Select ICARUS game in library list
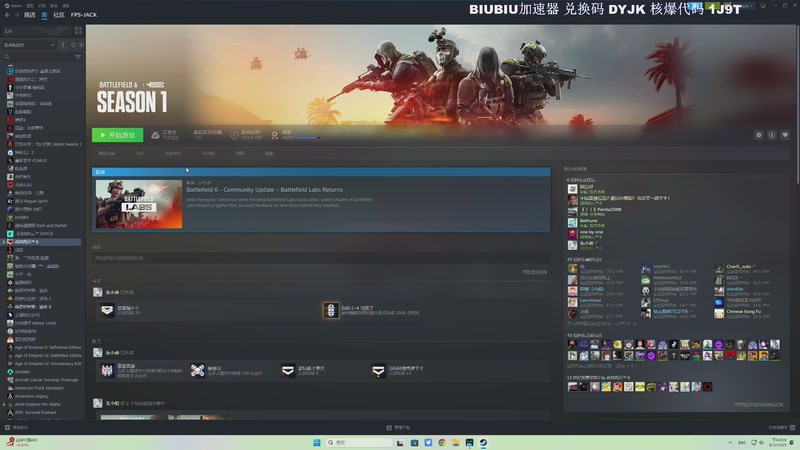The width and height of the screenshot is (800, 450). point(29,160)
